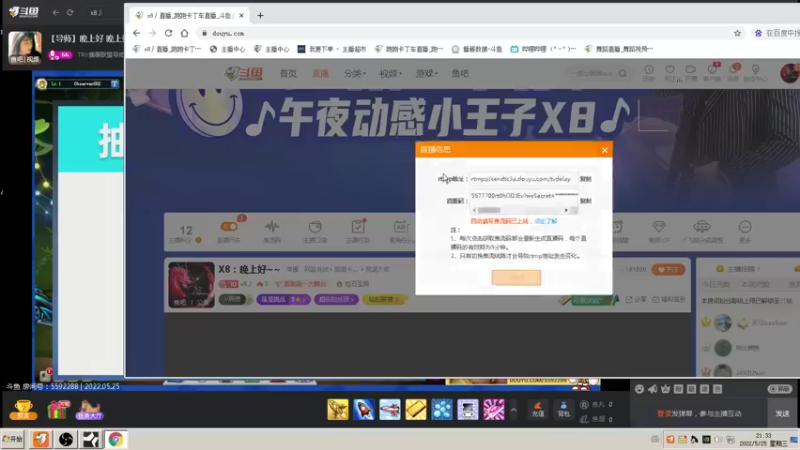
Task: Expand the gift list arrow
Action: pyautogui.click(x=513, y=410)
